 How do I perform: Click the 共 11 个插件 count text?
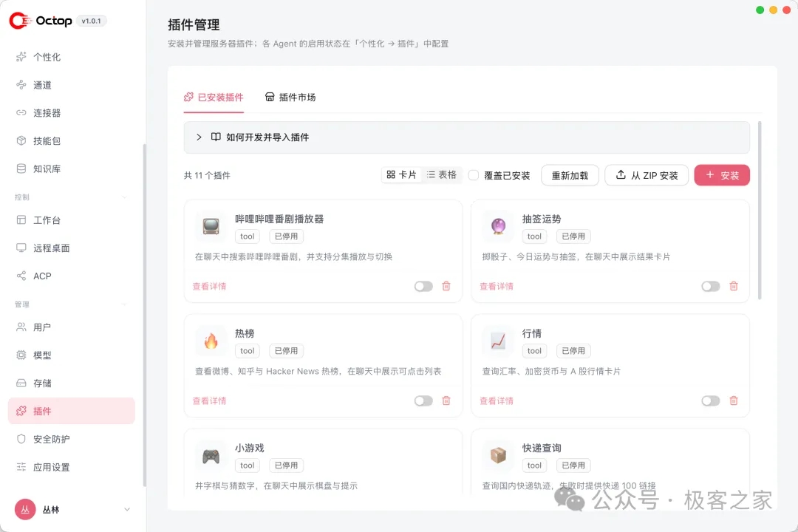click(207, 175)
